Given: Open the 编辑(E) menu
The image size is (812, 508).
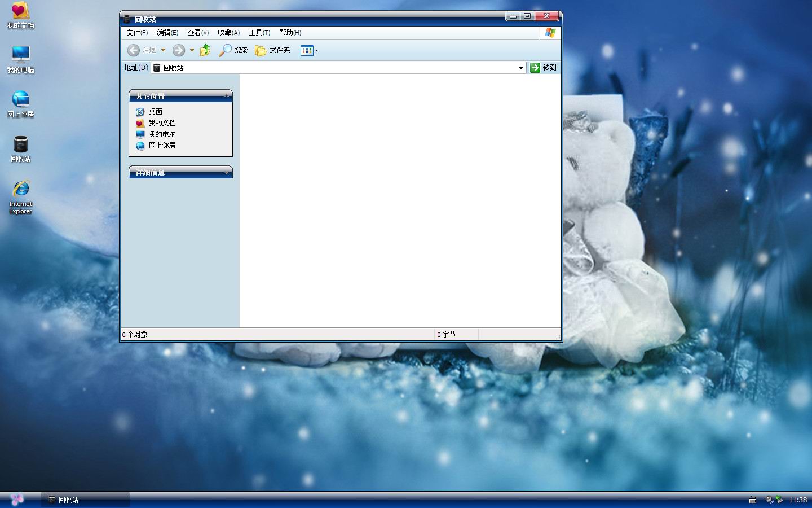Looking at the screenshot, I should 167,33.
